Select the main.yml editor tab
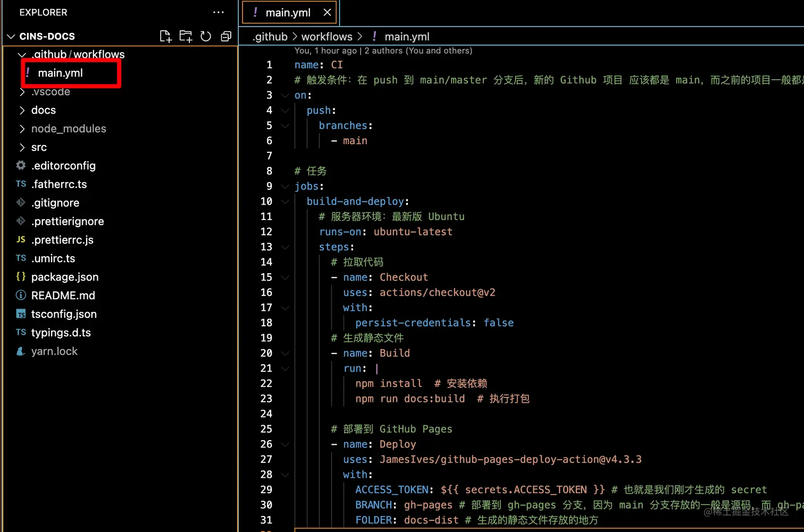Image resolution: width=804 pixels, height=532 pixels. click(x=290, y=12)
